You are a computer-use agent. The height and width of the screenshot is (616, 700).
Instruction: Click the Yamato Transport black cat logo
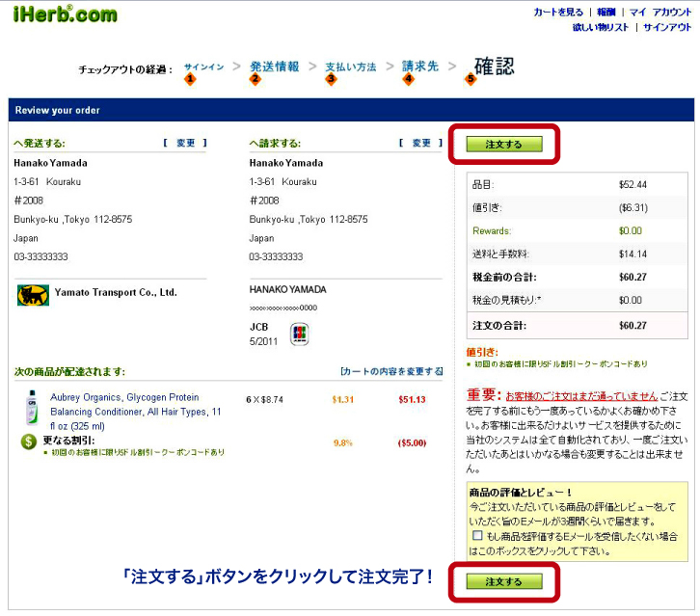[33, 295]
